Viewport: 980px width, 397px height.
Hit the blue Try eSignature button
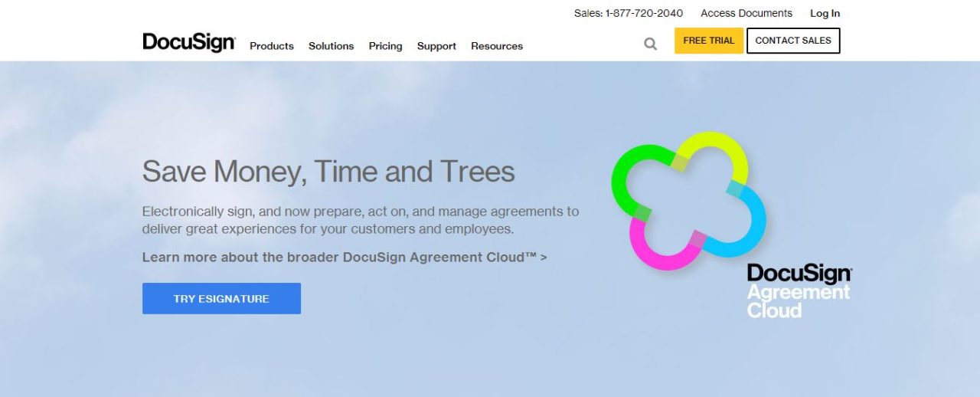221,298
